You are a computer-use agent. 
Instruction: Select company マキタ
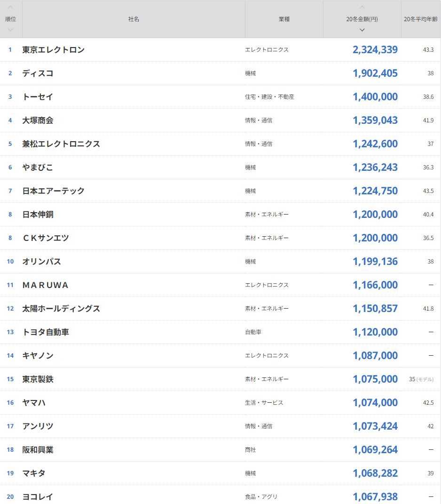34,473
